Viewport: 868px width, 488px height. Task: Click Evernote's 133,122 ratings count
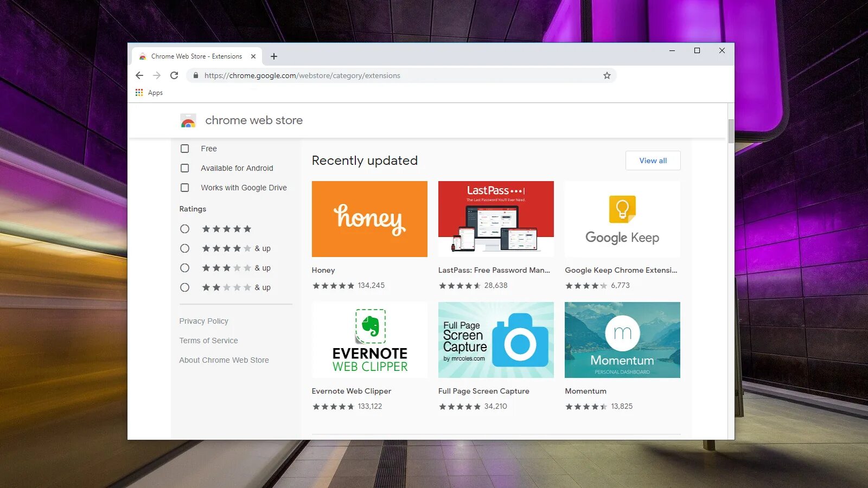point(370,406)
